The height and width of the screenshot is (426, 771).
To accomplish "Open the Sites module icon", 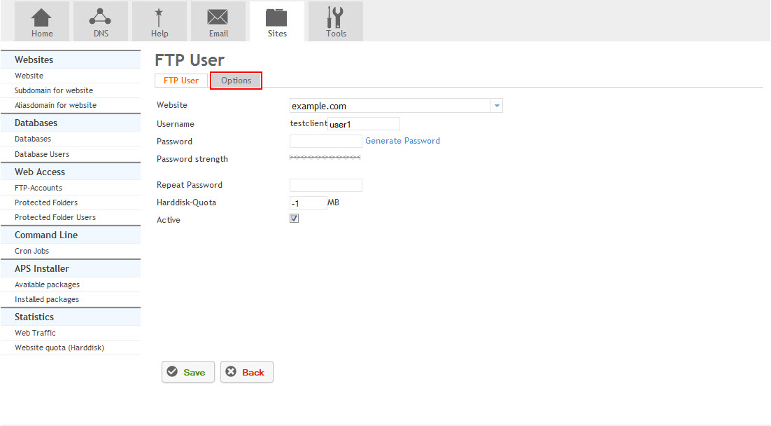I will pyautogui.click(x=277, y=21).
